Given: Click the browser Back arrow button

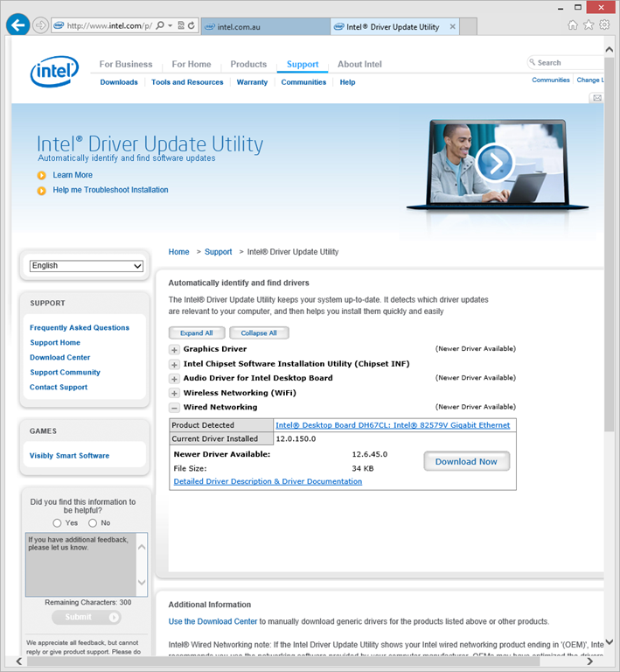Looking at the screenshot, I should click(17, 25).
